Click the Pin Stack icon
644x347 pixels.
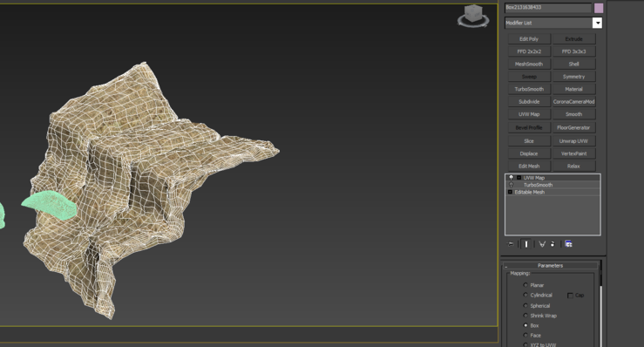pyautogui.click(x=511, y=244)
